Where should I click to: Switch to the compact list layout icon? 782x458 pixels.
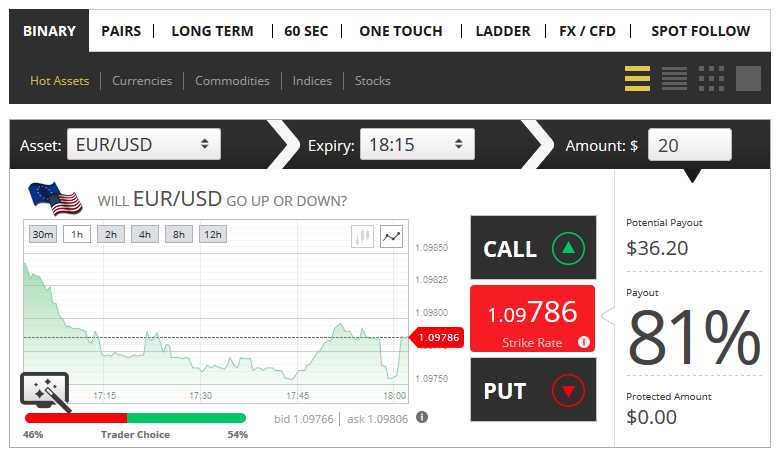click(674, 78)
